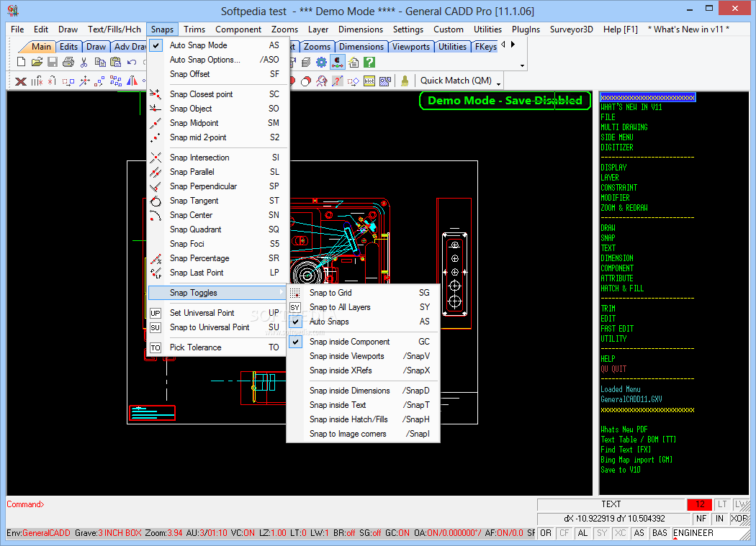
Task: Open HATCH & FILL in side menu
Action: pyautogui.click(x=622, y=288)
